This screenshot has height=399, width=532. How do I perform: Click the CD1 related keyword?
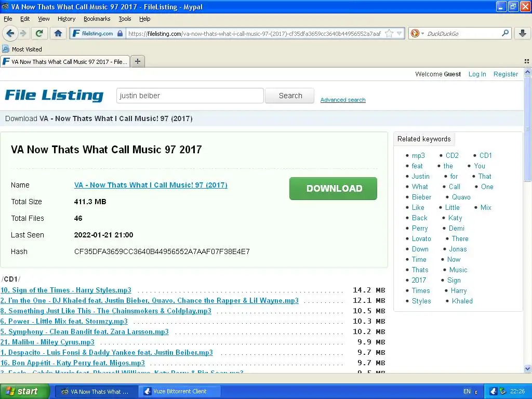click(485, 155)
